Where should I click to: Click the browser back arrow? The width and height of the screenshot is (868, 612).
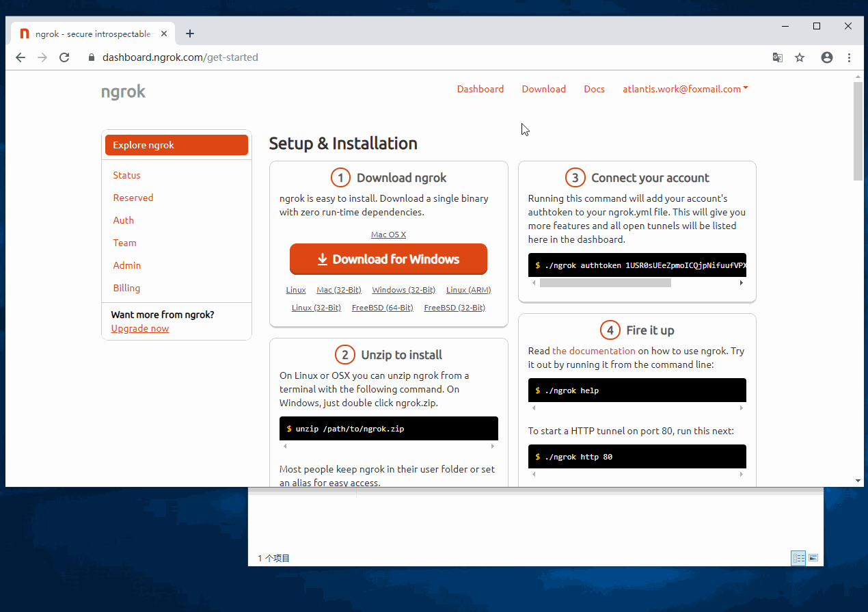[x=21, y=57]
